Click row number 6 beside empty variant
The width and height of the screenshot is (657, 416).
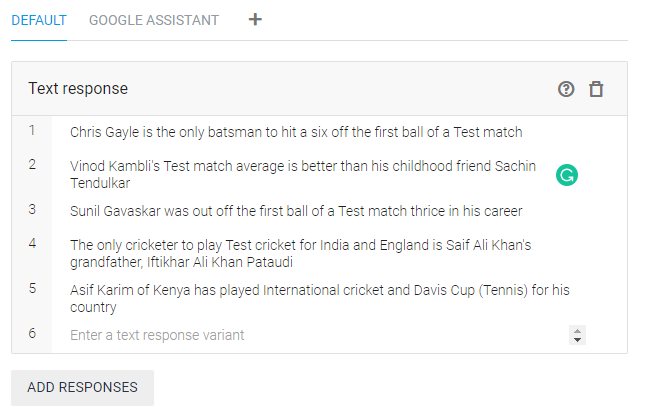32,333
